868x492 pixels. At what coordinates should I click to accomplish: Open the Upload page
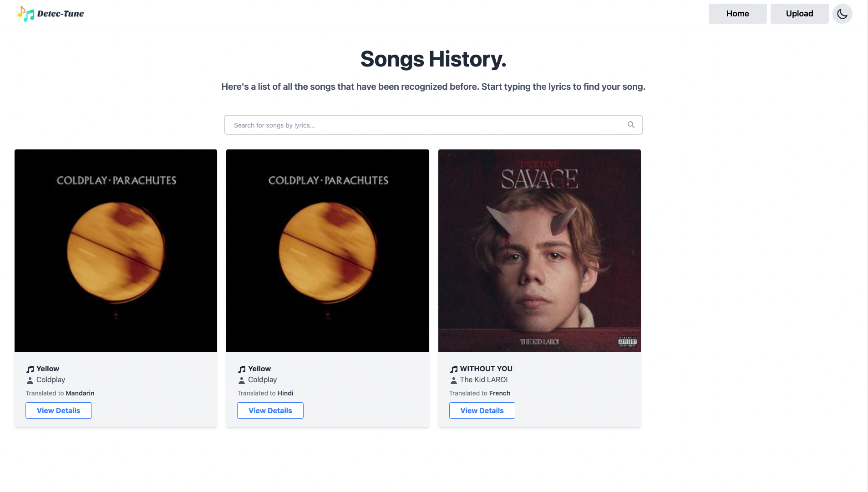tap(799, 14)
